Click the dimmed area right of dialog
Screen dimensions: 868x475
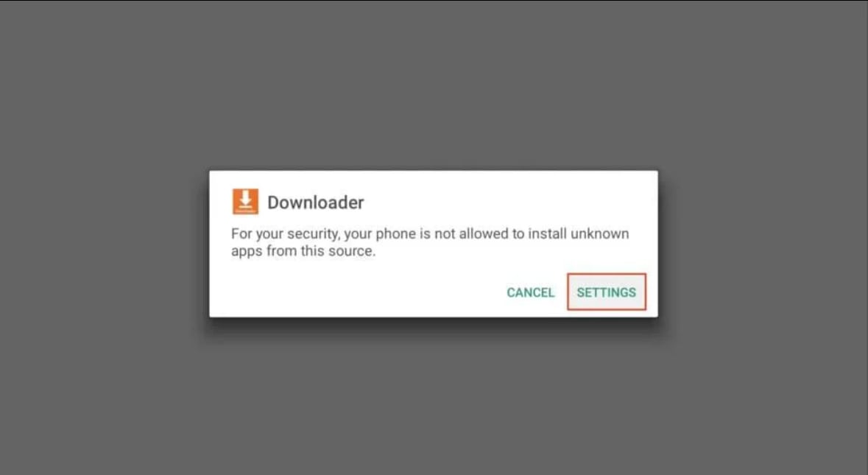tap(763, 244)
